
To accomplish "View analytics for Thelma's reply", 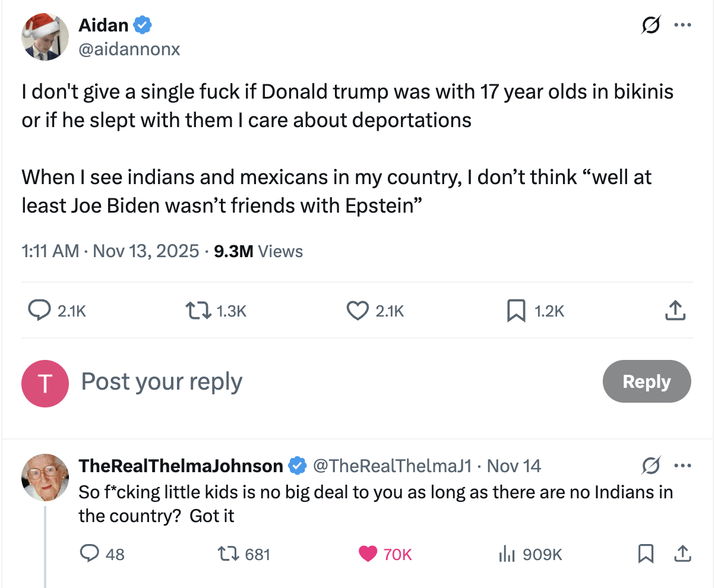I will click(x=505, y=554).
